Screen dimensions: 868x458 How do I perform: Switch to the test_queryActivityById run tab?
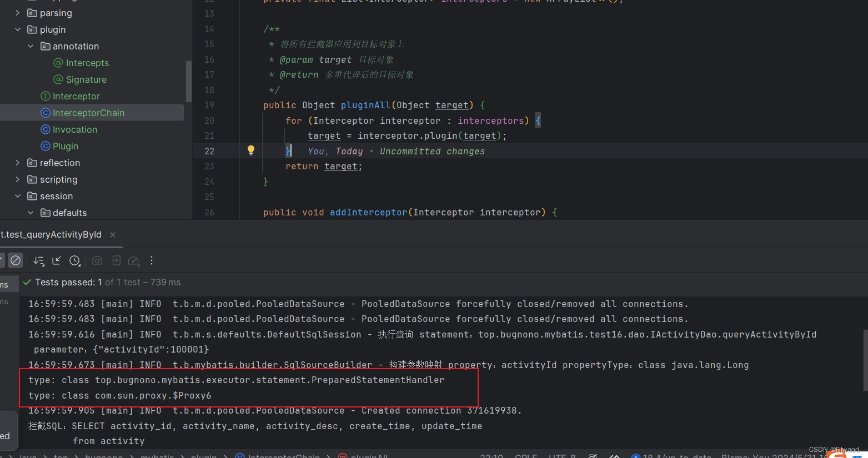51,234
